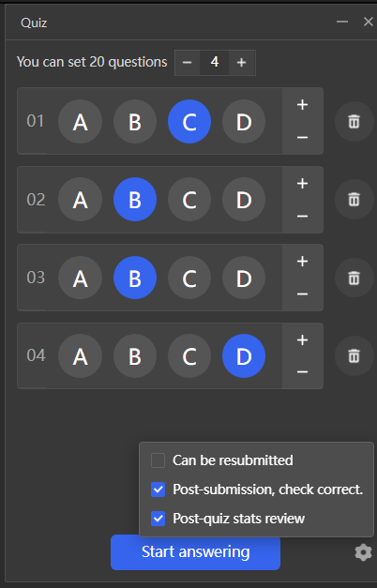Add an option to question 03
The width and height of the screenshot is (377, 588).
302,262
